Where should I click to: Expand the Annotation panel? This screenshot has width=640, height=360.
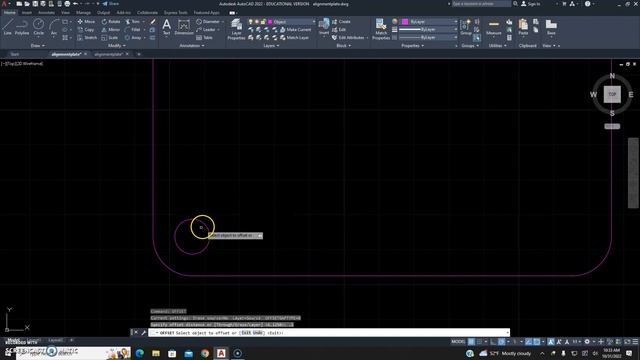point(192,46)
